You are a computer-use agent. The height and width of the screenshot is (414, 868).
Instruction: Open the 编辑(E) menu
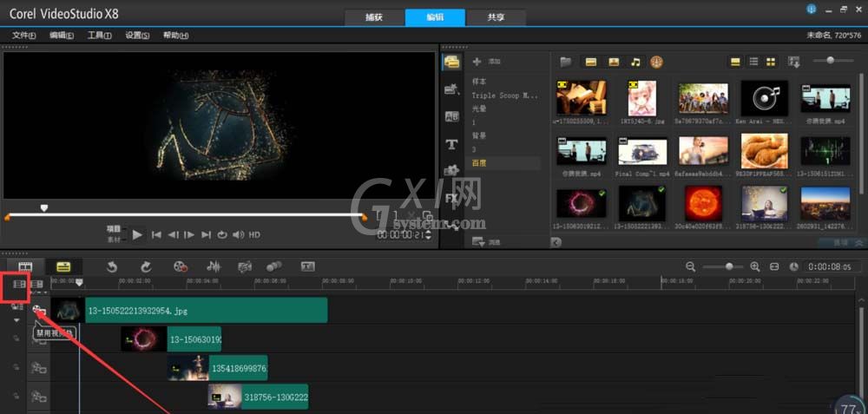[62, 36]
